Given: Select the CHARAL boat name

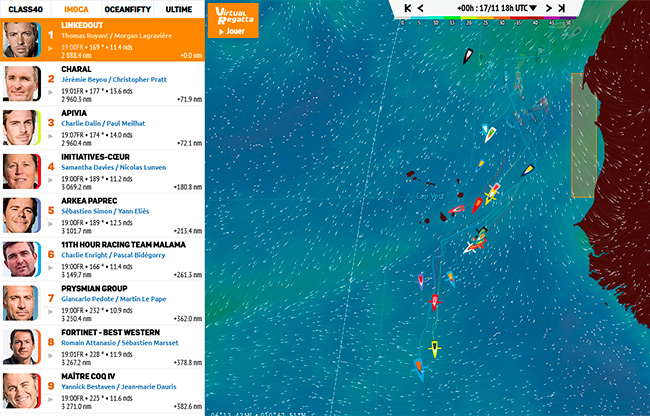Looking at the screenshot, I should click(x=76, y=69).
